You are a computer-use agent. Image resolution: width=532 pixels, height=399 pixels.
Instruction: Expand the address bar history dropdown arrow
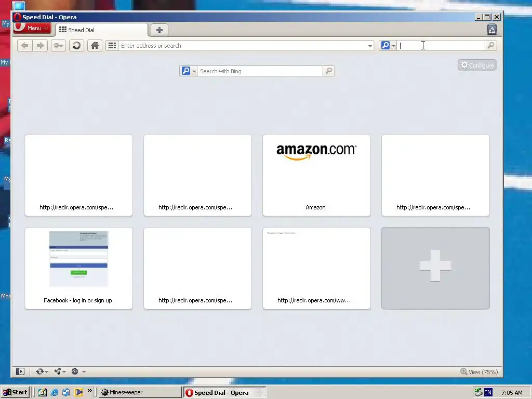(x=370, y=46)
